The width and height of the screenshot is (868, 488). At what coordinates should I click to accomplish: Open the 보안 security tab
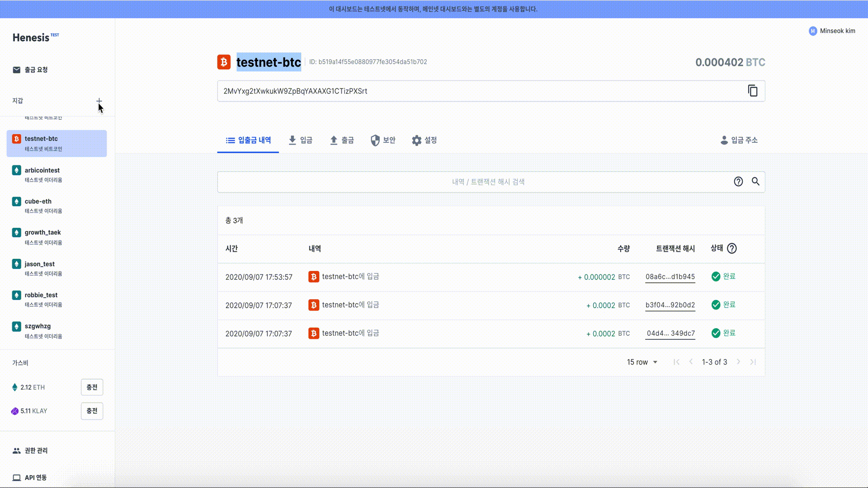pos(383,140)
